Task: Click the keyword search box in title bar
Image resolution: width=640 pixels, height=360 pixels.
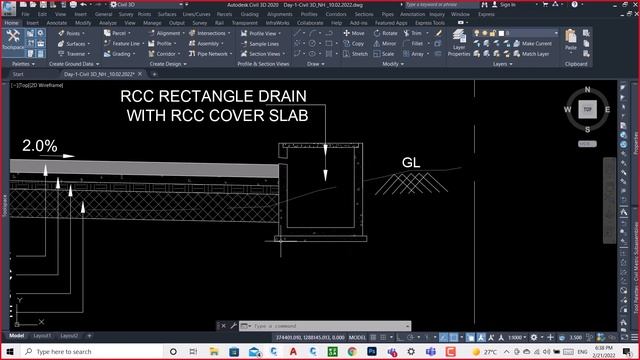Action: 442,4
